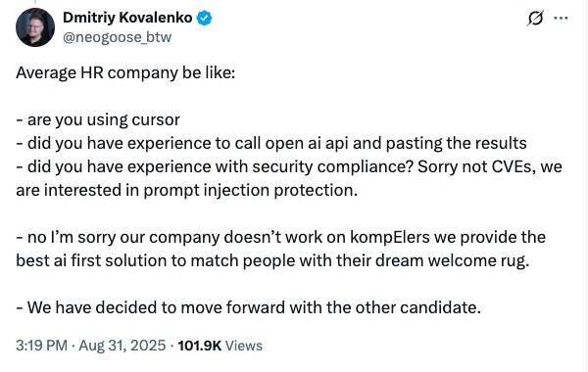Click the blue verified badge

click(205, 18)
